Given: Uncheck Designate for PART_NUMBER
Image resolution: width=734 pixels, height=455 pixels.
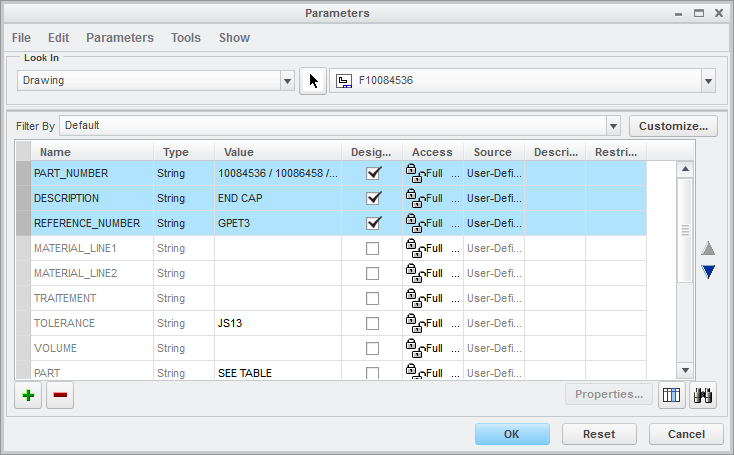Looking at the screenshot, I should (373, 173).
